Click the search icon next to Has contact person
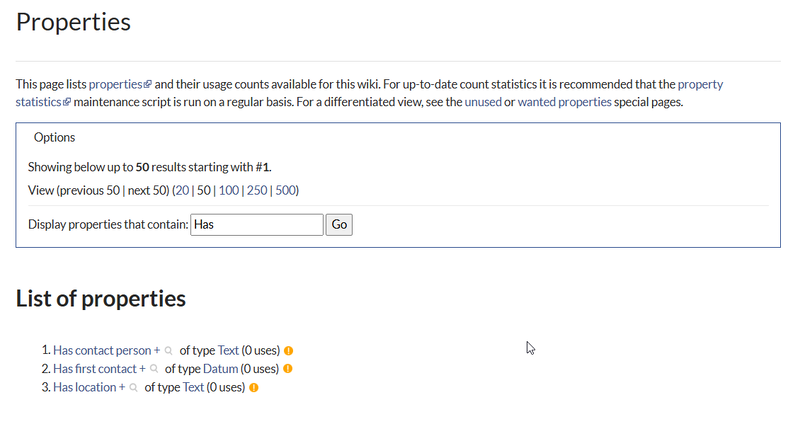 point(169,351)
